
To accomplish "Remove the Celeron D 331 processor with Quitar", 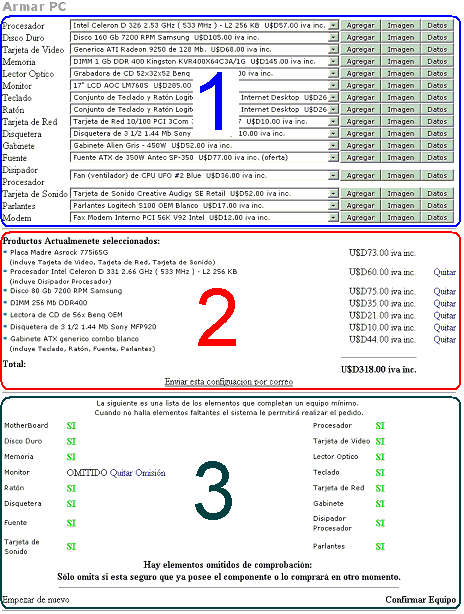I will 444,272.
